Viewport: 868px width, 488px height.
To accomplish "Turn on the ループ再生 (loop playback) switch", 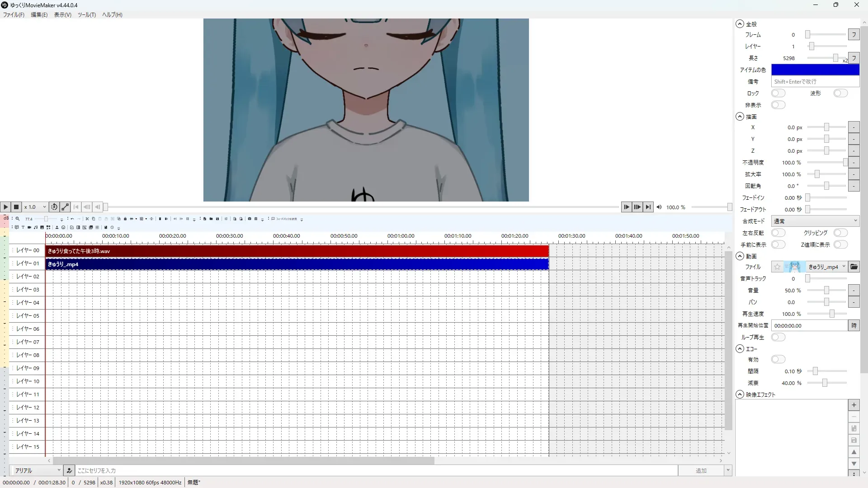I will tap(778, 337).
